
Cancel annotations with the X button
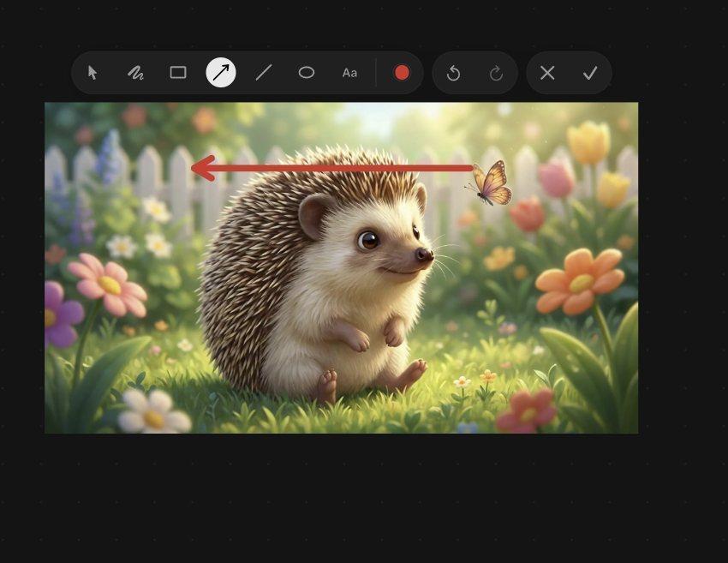coord(547,73)
